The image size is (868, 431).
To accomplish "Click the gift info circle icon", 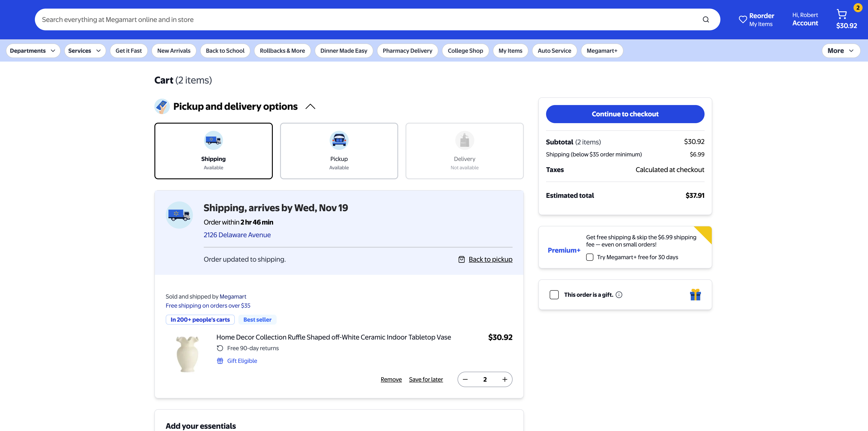I will [x=619, y=295].
